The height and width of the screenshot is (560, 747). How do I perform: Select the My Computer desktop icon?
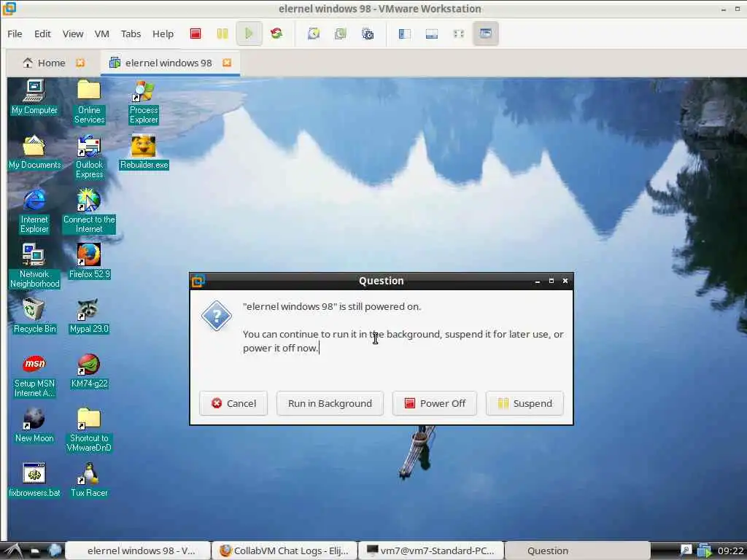point(34,98)
